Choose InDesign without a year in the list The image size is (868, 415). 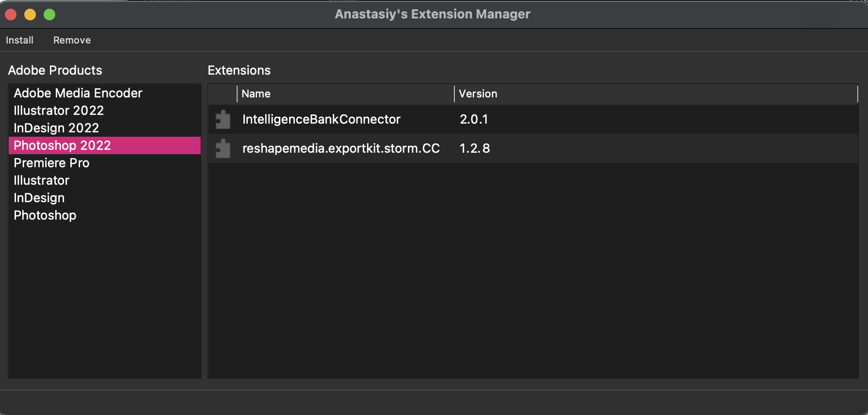click(104, 198)
